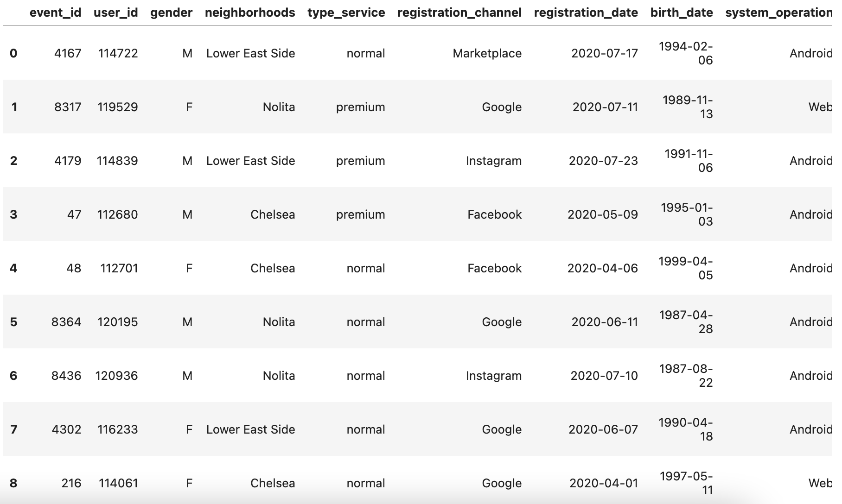Select user_id cell 119529
Screen dimensions: 842x504
click(118, 107)
